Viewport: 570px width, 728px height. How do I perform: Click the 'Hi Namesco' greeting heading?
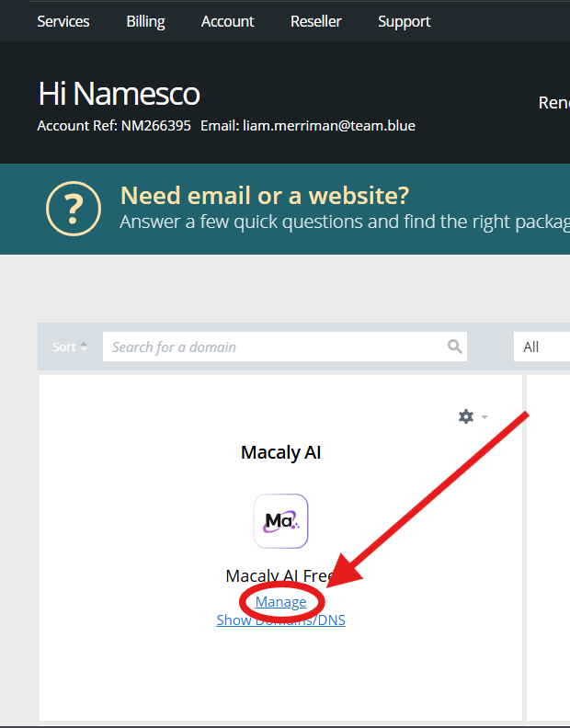pyautogui.click(x=119, y=94)
